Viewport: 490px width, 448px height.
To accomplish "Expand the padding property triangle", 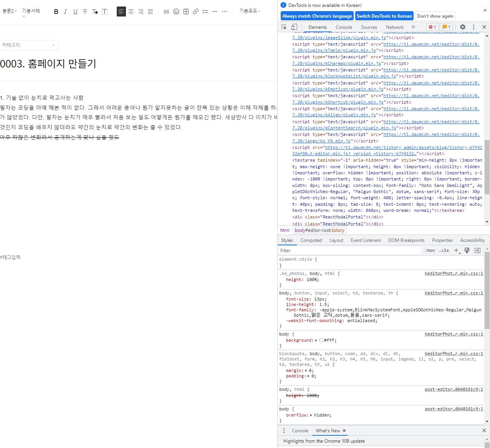I will (x=308, y=376).
